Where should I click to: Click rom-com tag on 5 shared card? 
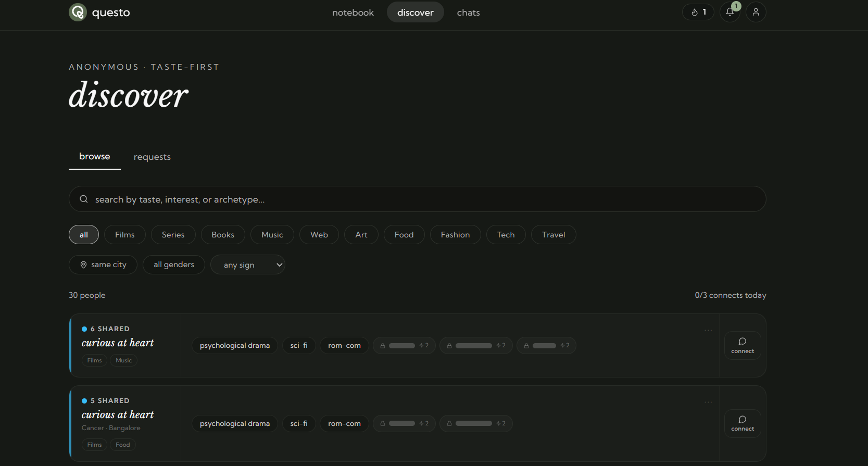coord(344,424)
